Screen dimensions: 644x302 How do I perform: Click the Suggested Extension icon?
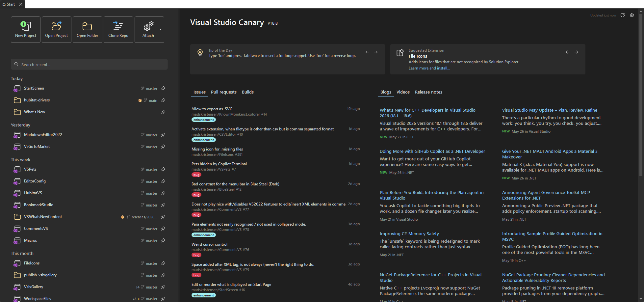click(x=400, y=53)
